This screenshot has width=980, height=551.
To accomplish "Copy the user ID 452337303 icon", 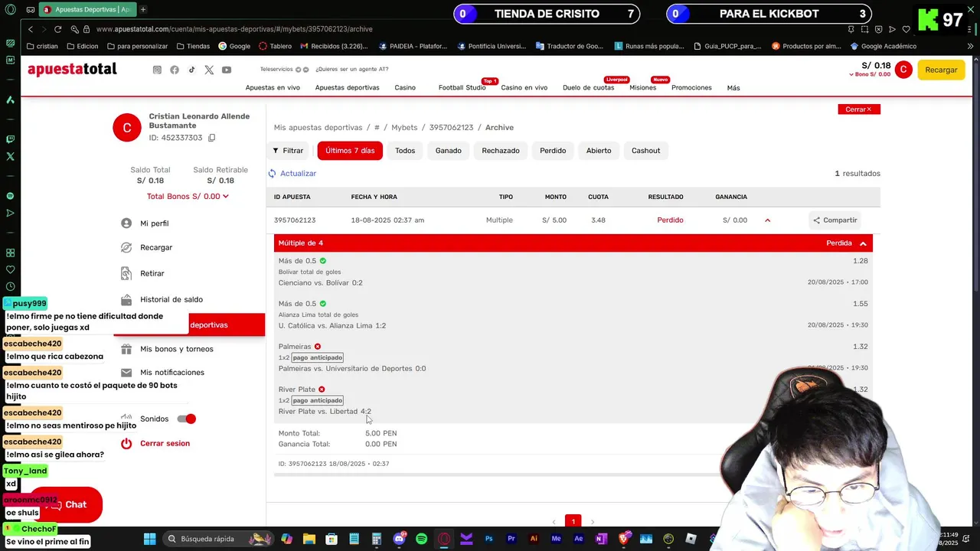I will click(x=212, y=138).
